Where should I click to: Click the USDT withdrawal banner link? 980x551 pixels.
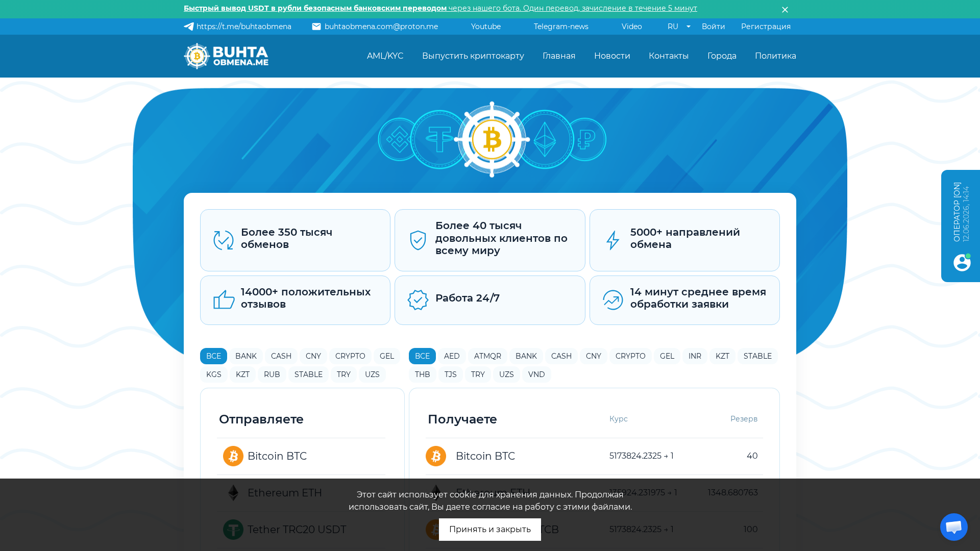click(440, 8)
